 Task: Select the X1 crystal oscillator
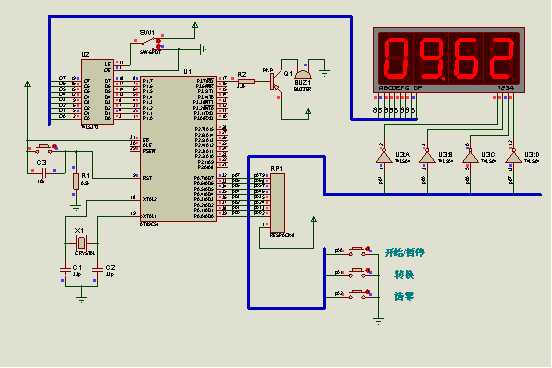point(81,243)
